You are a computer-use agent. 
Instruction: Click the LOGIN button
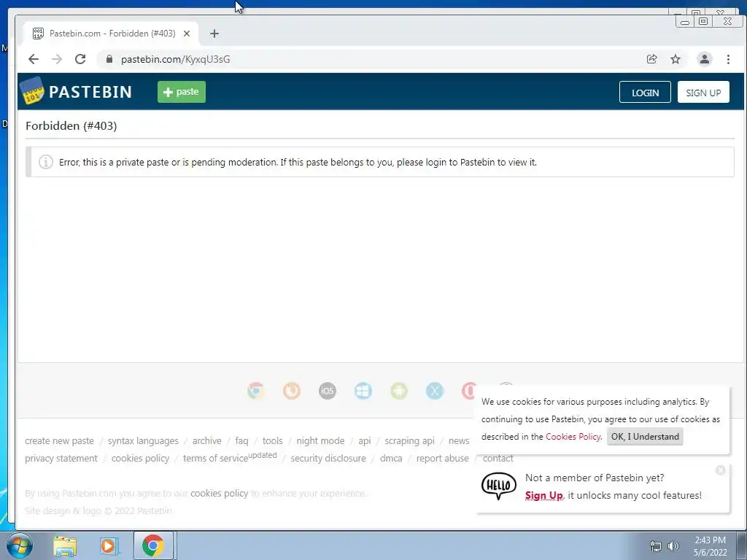tap(645, 93)
